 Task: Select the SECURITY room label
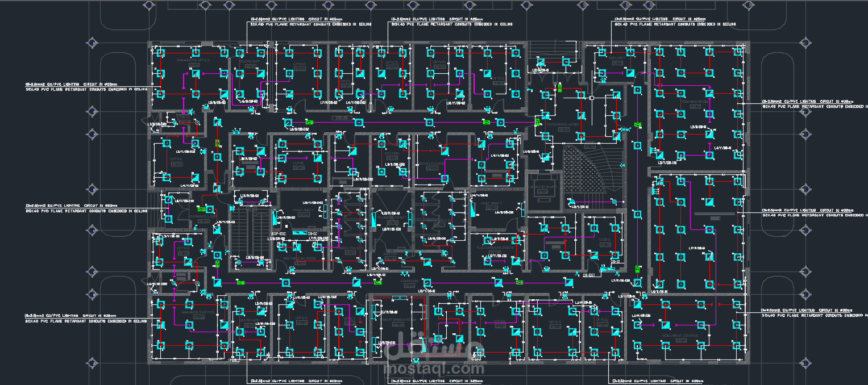tap(617, 57)
